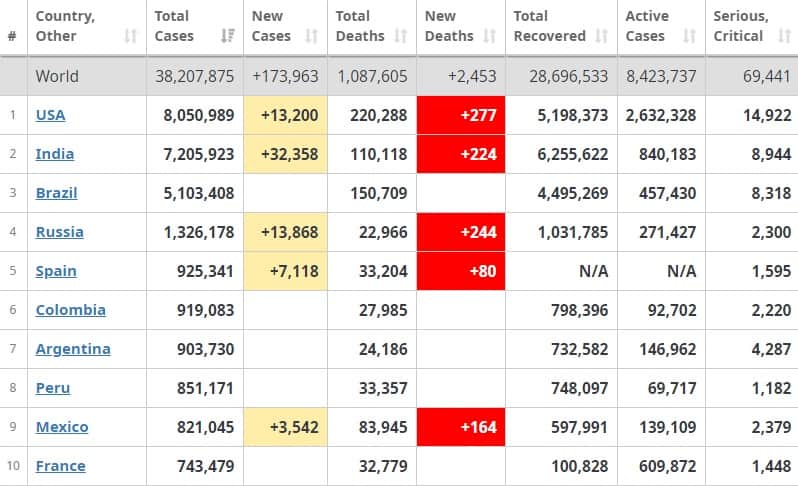Select India new cases +32,358 cell
798x486 pixels.
pyautogui.click(x=286, y=154)
